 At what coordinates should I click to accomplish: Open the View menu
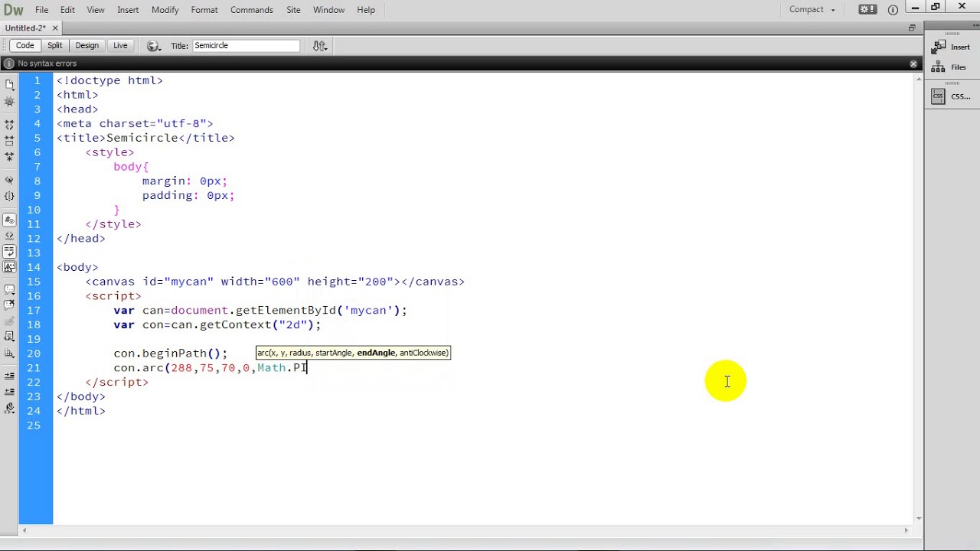coord(96,10)
